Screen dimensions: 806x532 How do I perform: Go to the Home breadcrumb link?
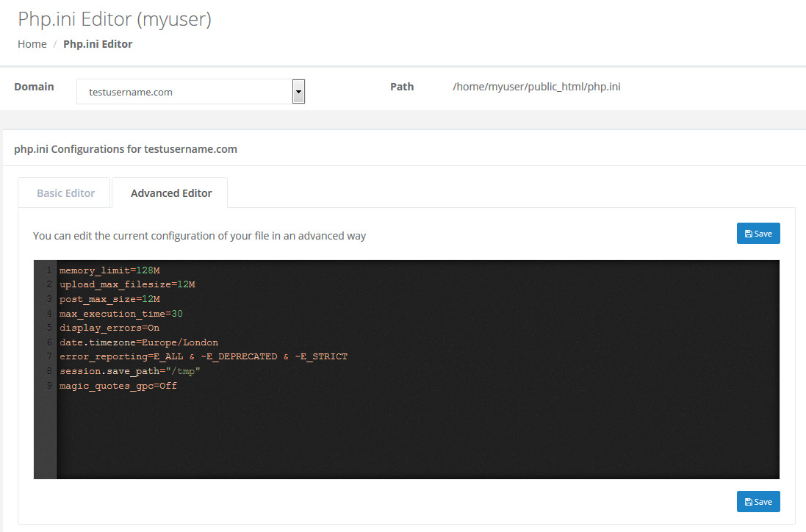32,44
